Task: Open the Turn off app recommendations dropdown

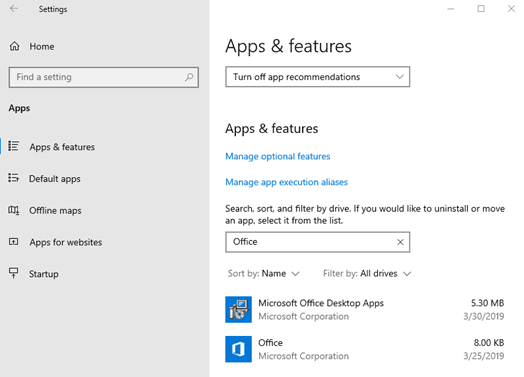Action: [x=317, y=77]
